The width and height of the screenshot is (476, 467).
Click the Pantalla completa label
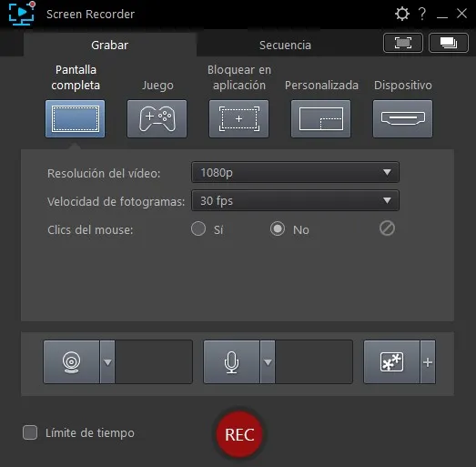click(76, 77)
